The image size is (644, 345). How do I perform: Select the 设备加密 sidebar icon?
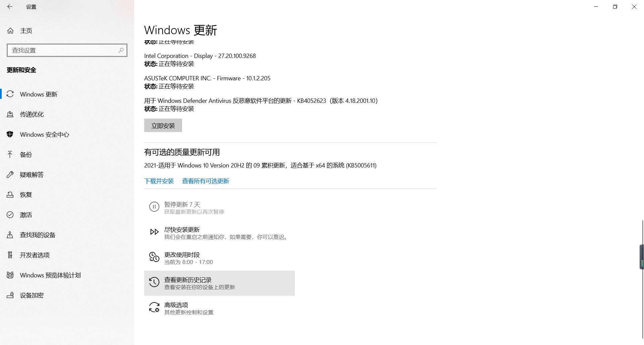coord(10,295)
